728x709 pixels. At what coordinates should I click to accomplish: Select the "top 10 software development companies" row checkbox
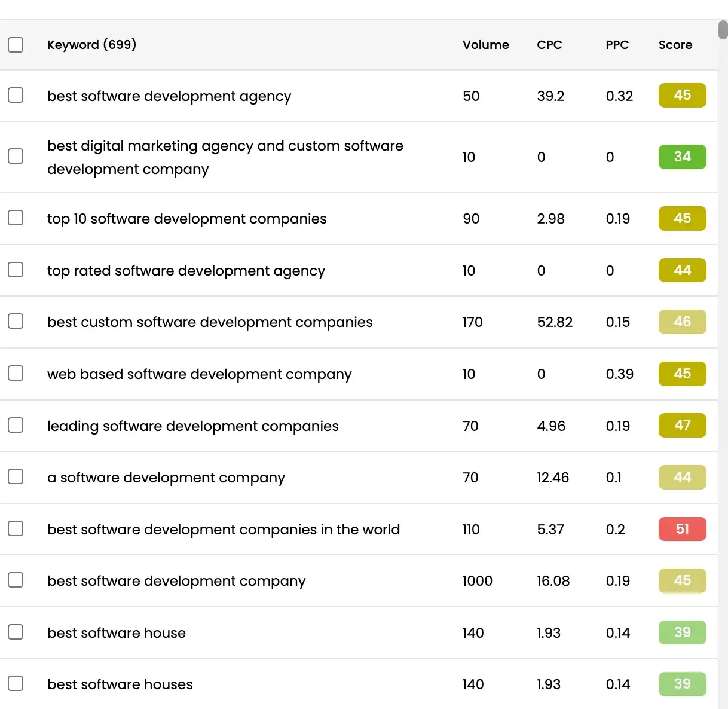[x=16, y=218]
